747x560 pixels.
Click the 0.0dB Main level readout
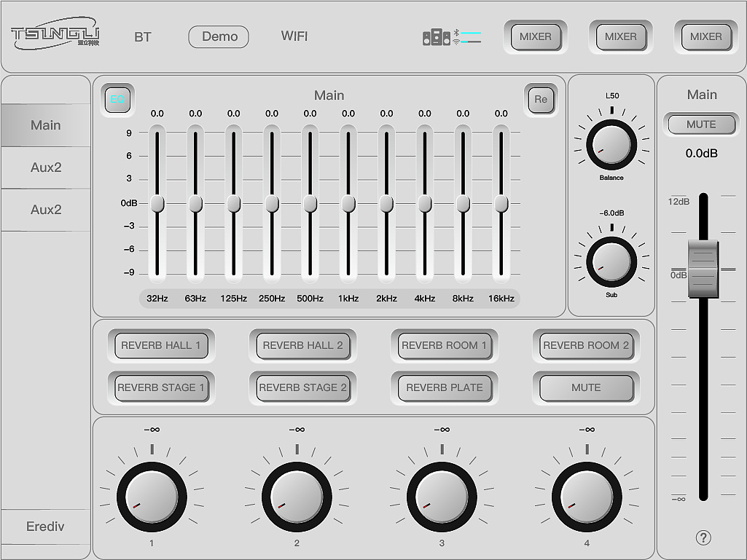[x=701, y=154]
